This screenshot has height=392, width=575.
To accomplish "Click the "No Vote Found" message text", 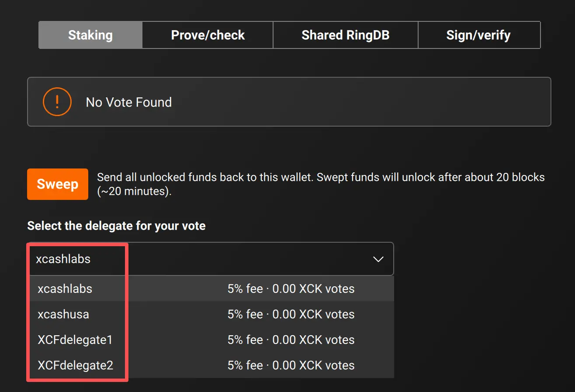I will [x=129, y=102].
